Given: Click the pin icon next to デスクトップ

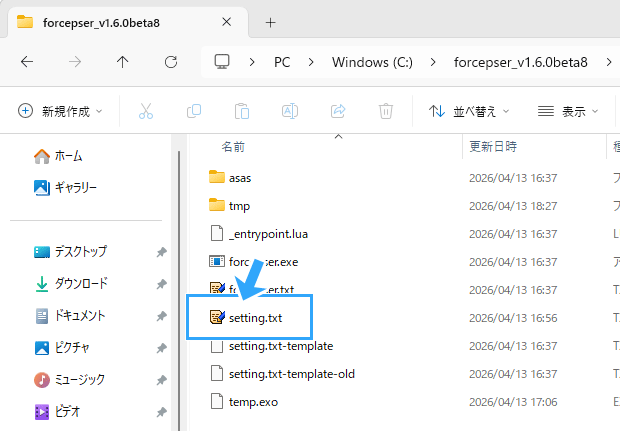Looking at the screenshot, I should (x=161, y=252).
